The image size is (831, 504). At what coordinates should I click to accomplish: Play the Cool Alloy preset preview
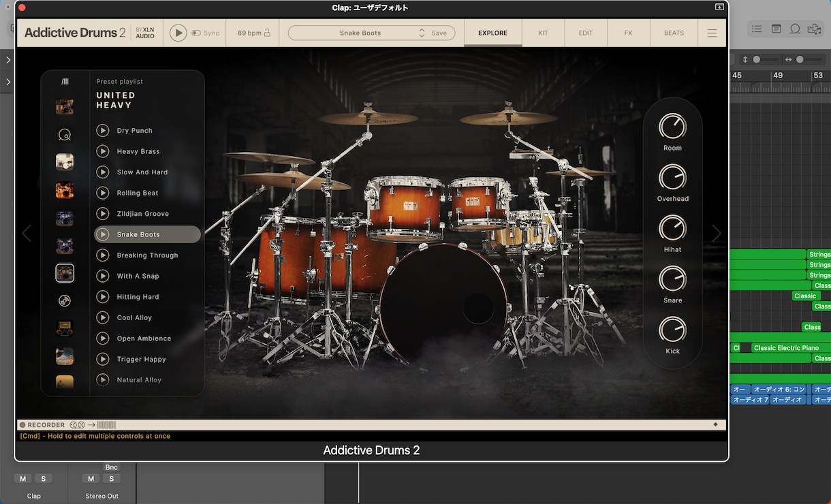coord(103,317)
